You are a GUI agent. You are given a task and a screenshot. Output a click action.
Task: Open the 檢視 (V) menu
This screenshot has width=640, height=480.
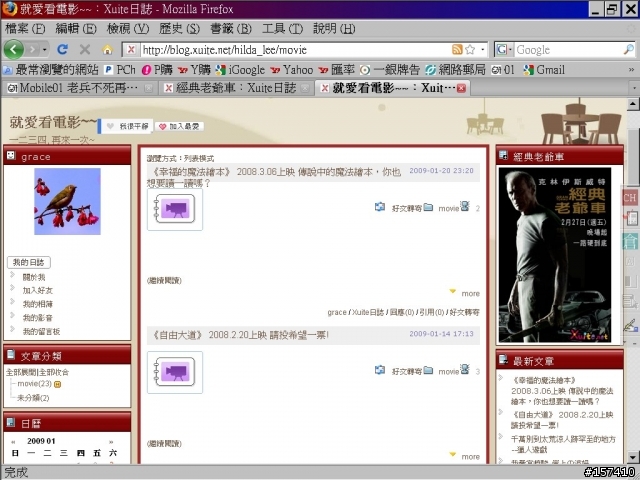(128, 29)
